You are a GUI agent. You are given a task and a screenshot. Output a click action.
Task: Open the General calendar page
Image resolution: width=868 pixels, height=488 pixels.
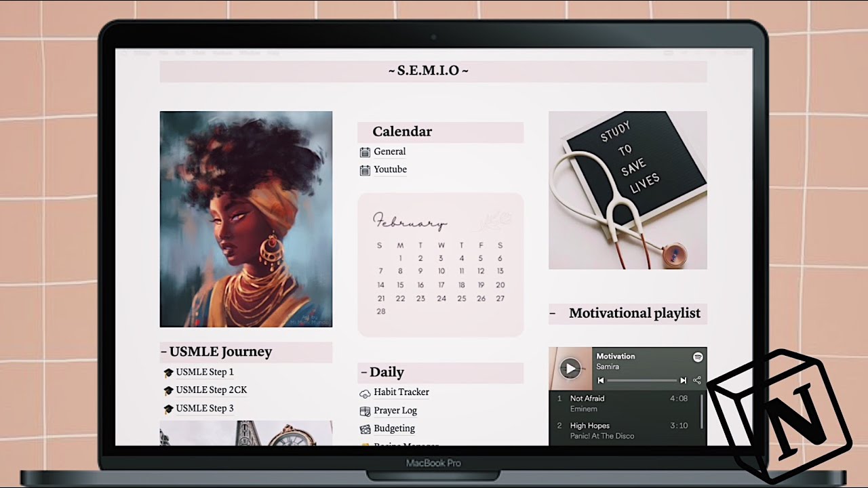click(390, 152)
